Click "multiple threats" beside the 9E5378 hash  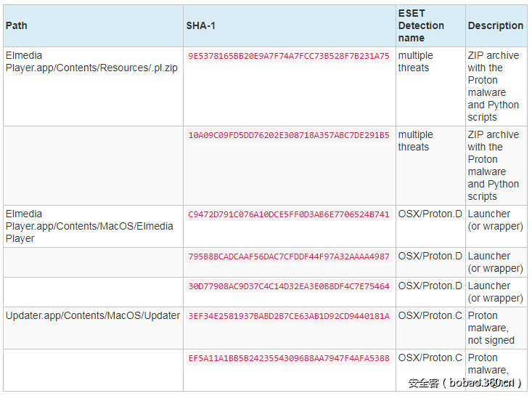point(415,62)
